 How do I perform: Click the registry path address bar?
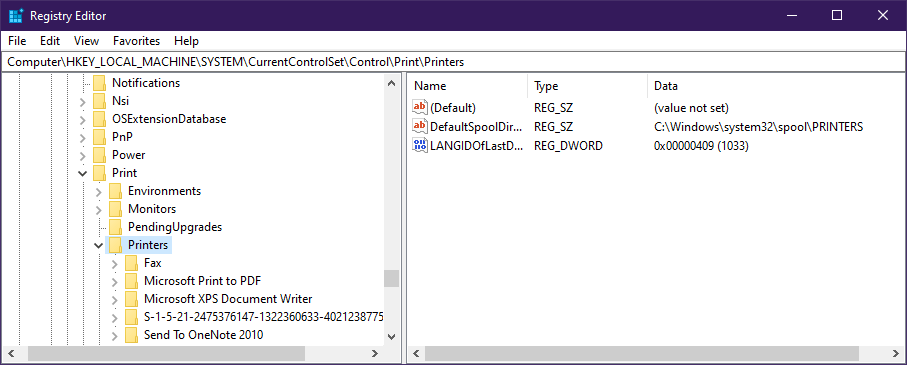coord(454,61)
